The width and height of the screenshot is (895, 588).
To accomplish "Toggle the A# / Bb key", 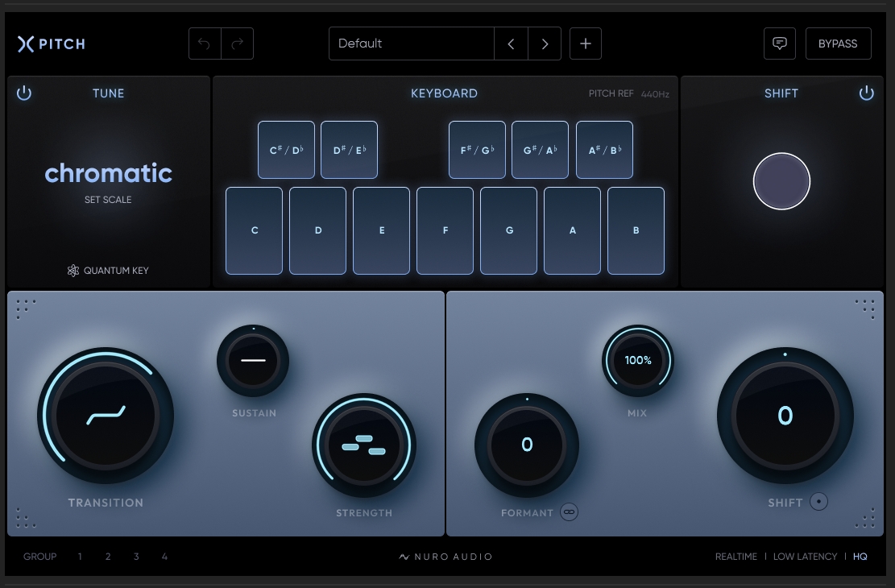I will 604,150.
